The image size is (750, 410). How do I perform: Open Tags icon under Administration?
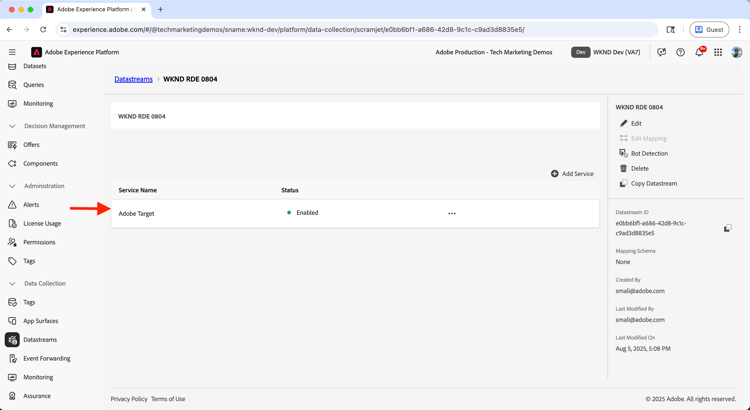(12, 261)
